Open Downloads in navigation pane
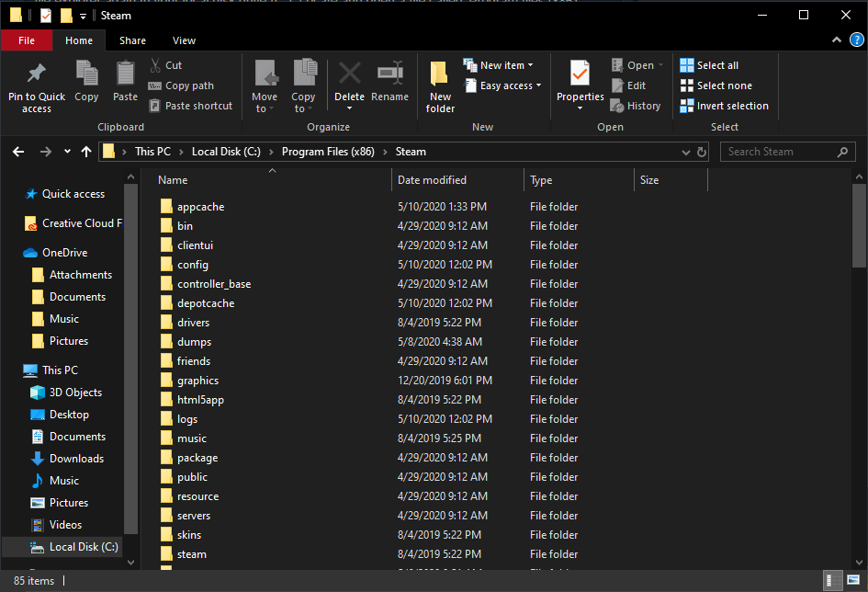The width and height of the screenshot is (868, 592). 76,459
